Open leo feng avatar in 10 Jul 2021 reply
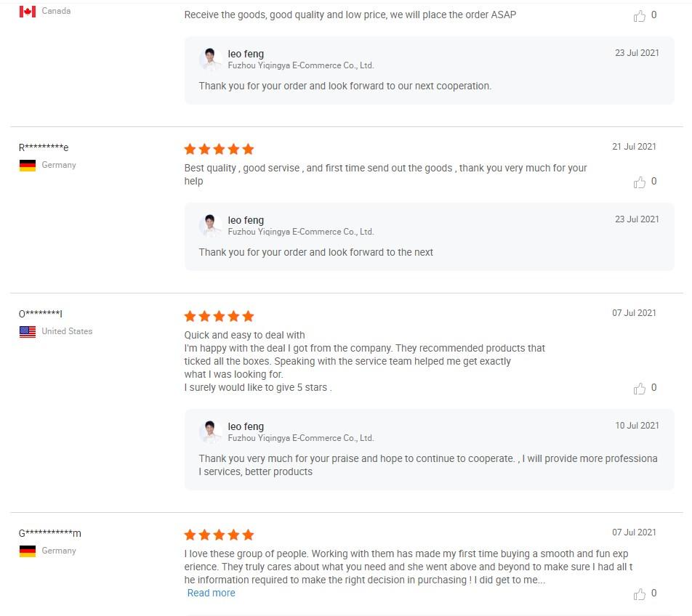The height and width of the screenshot is (616, 692). (210, 431)
